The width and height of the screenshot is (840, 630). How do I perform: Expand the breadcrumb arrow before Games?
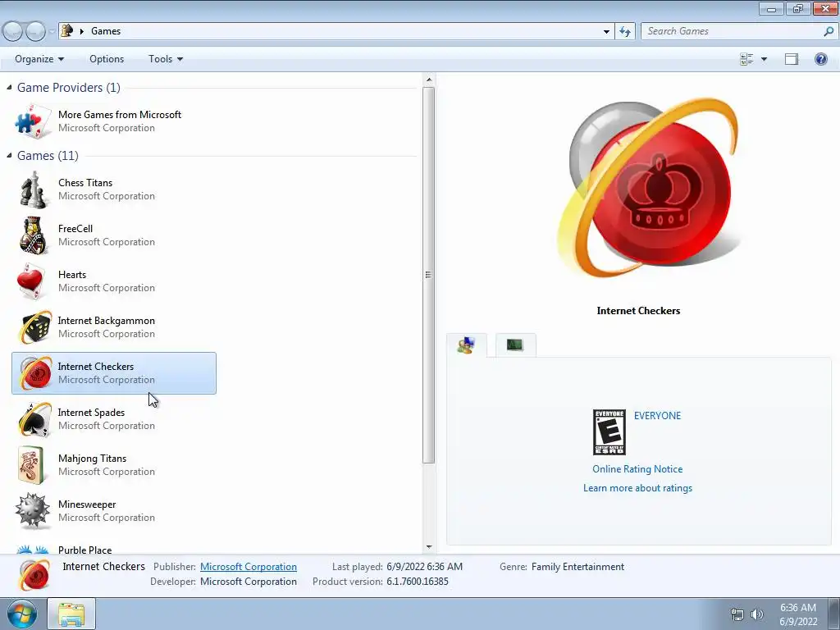pos(82,31)
